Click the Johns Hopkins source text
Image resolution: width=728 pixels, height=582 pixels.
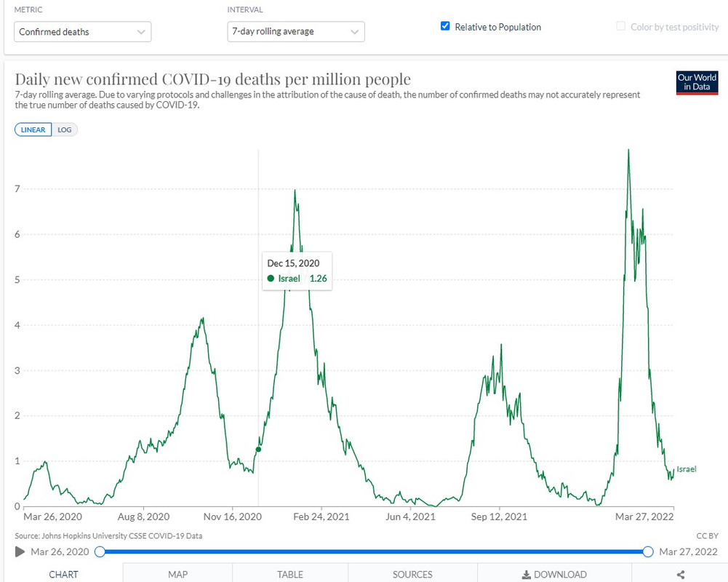(108, 535)
